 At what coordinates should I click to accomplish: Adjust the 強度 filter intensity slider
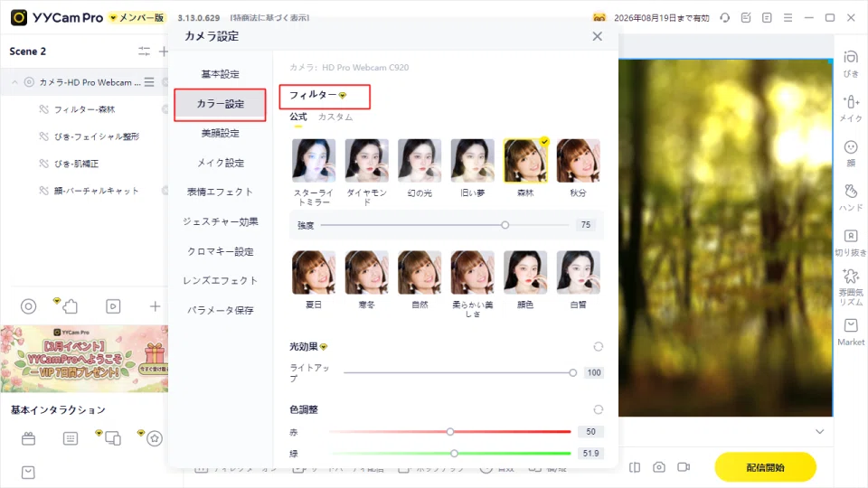tap(505, 225)
